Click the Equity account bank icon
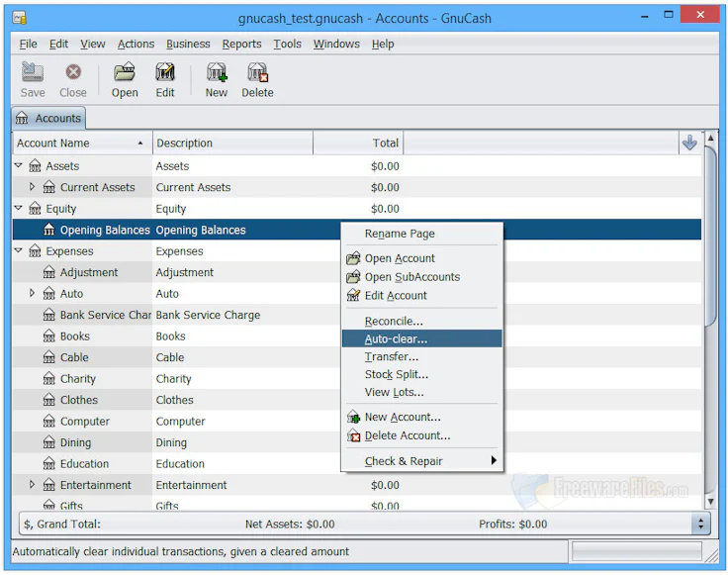This screenshot has width=728, height=575. (35, 209)
